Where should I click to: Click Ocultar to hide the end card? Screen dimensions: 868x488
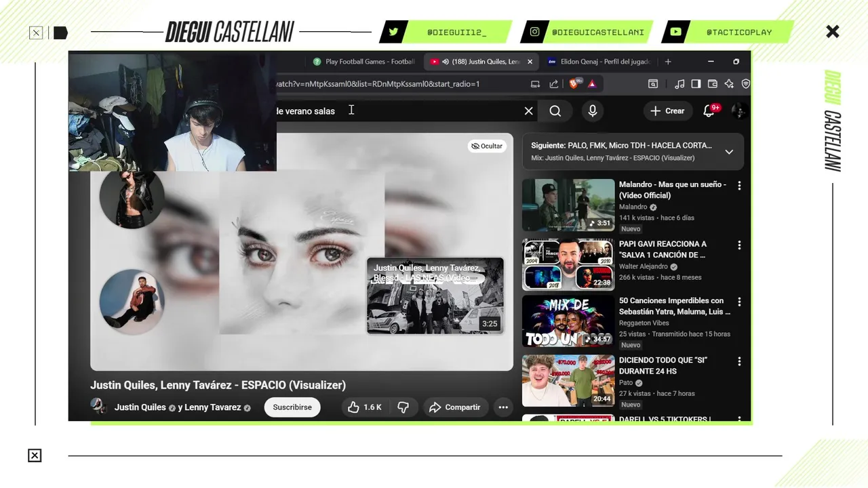click(487, 146)
